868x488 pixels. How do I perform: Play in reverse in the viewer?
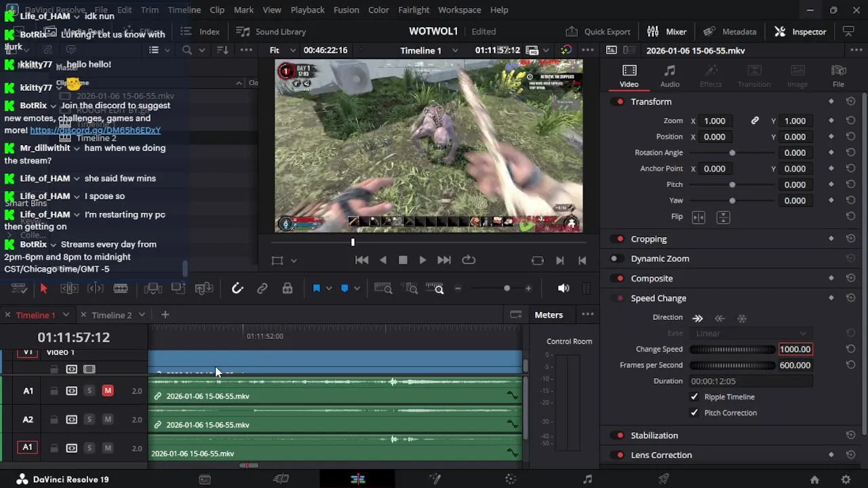pyautogui.click(x=383, y=260)
